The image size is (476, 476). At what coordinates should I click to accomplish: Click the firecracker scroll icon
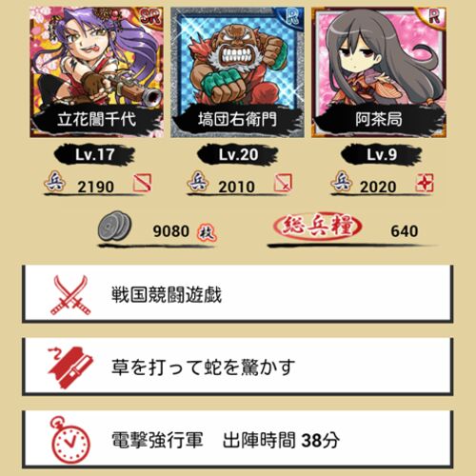(x=70, y=367)
